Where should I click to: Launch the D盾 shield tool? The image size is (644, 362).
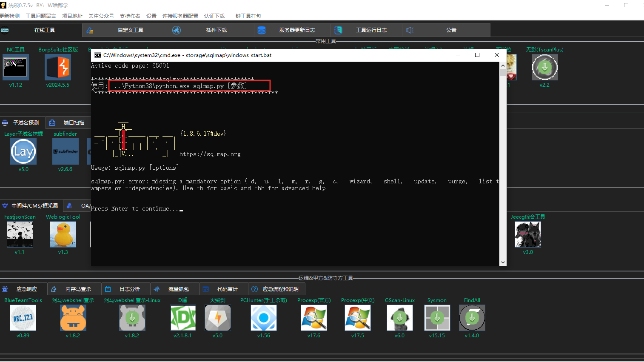(x=182, y=318)
